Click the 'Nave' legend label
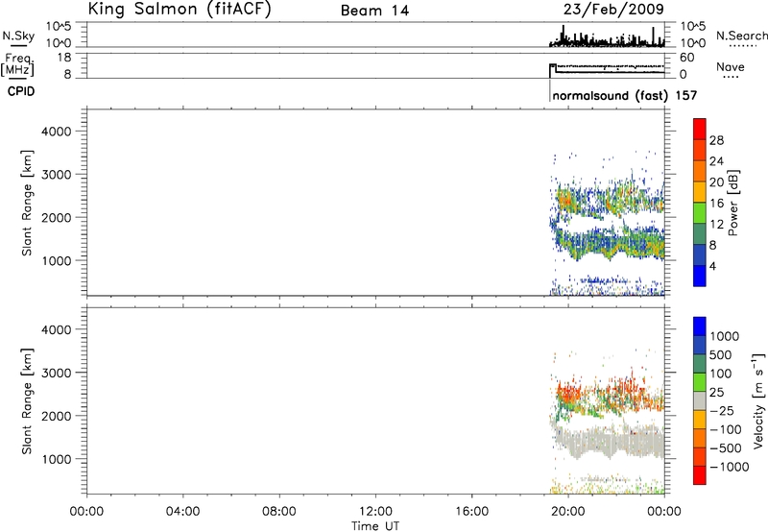The image size is (768, 532). pyautogui.click(x=731, y=66)
